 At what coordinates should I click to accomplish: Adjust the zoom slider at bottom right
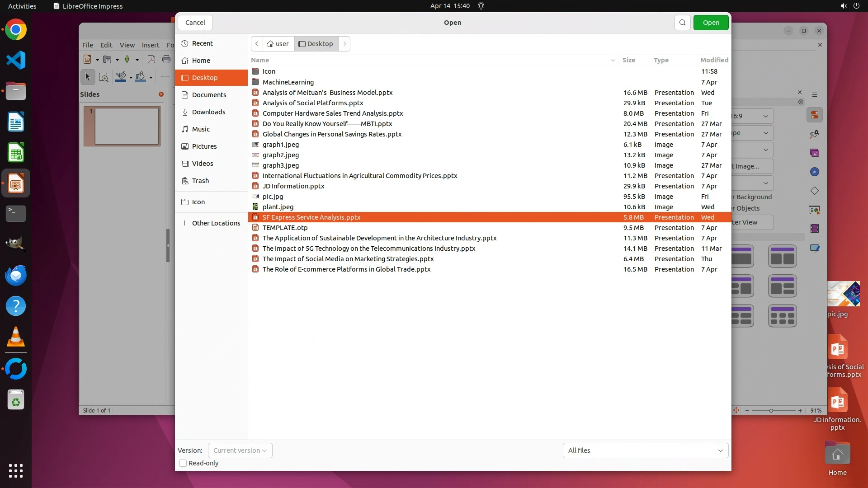pos(771,411)
